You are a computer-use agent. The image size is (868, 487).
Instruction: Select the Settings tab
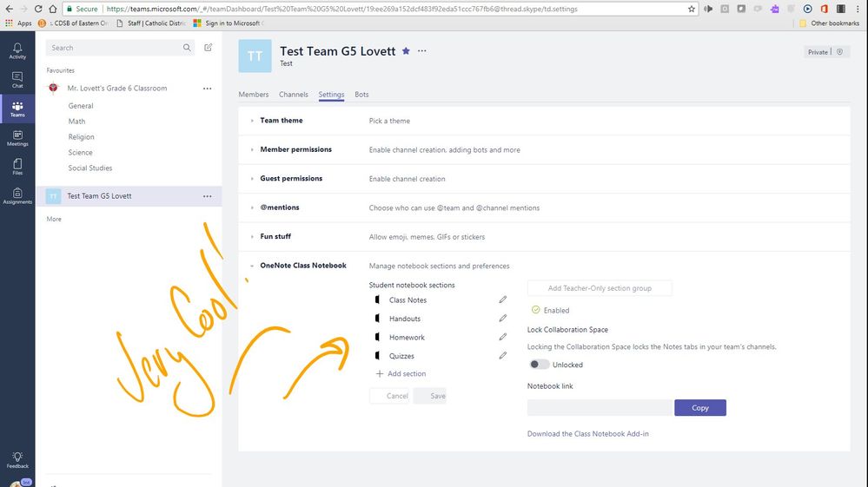point(331,95)
